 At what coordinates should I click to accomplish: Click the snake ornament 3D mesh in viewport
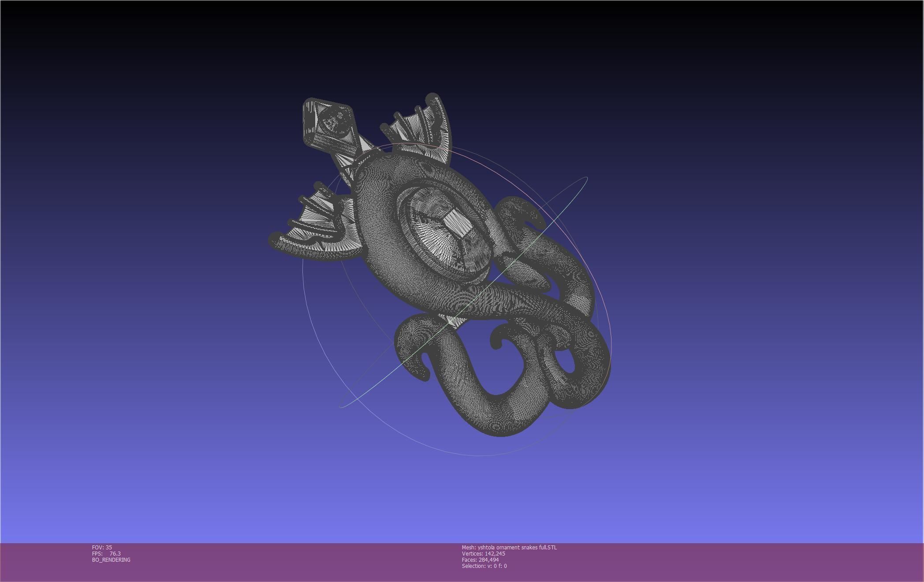tap(440, 265)
